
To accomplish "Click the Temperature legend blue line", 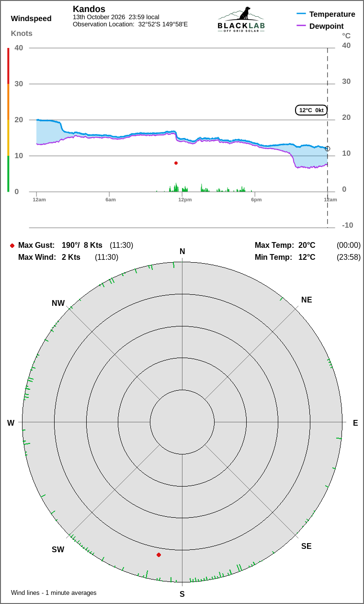I will pyautogui.click(x=301, y=14).
